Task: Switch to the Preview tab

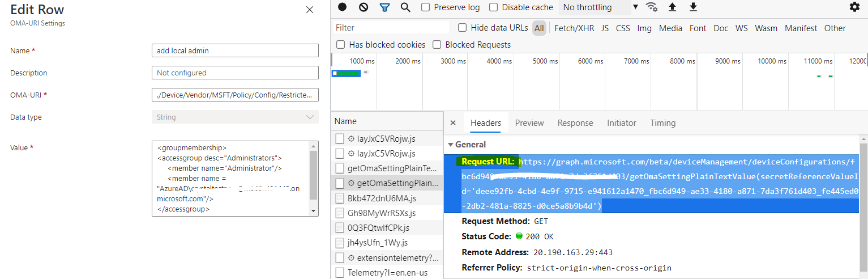Action: point(529,123)
